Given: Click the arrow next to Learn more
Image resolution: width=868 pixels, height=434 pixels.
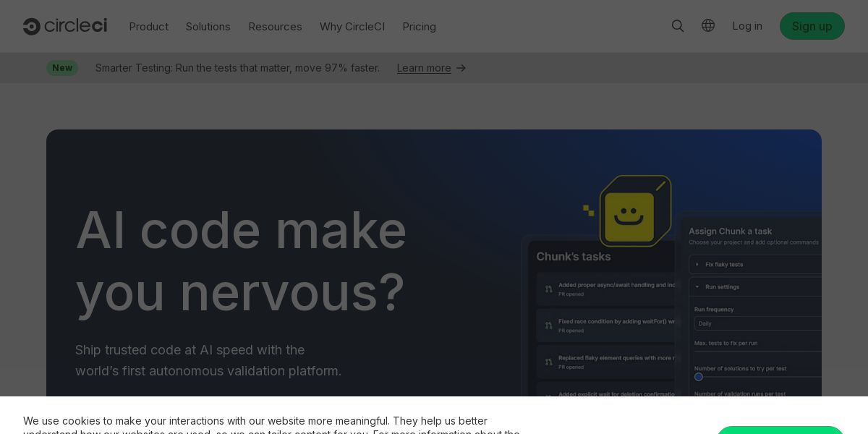Looking at the screenshot, I should [461, 68].
